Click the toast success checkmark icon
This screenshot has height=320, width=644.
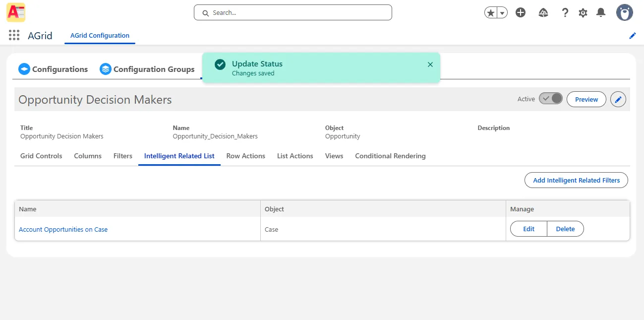click(220, 64)
